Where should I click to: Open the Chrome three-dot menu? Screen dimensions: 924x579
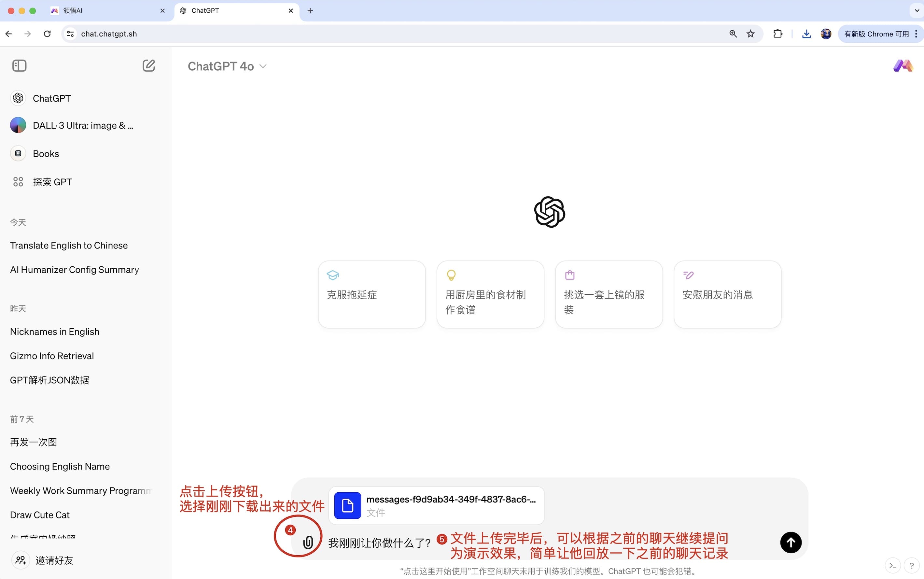tap(916, 34)
